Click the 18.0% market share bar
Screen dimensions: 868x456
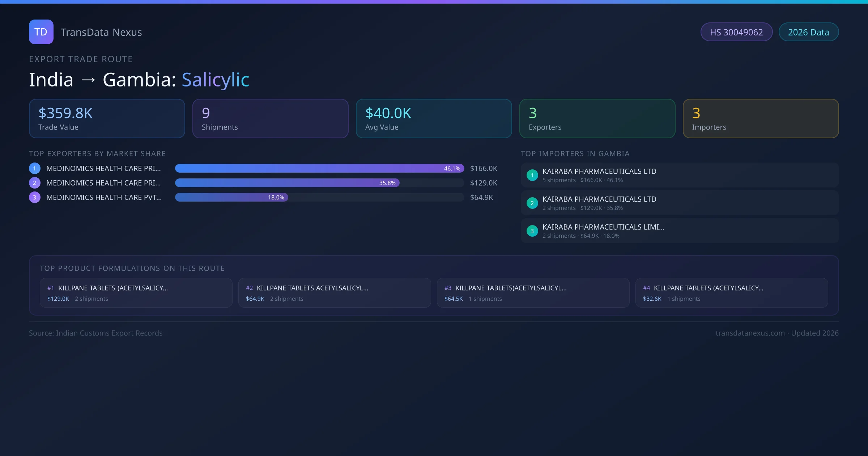[231, 197]
